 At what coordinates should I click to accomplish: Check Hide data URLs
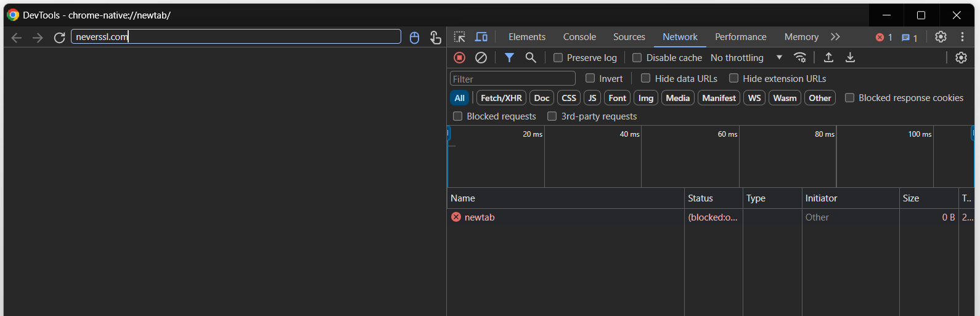tap(645, 78)
